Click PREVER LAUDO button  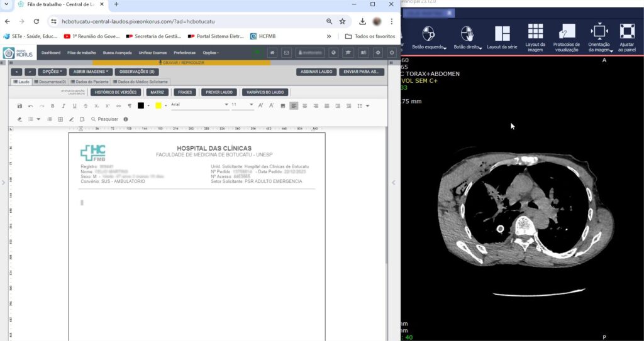click(x=219, y=92)
